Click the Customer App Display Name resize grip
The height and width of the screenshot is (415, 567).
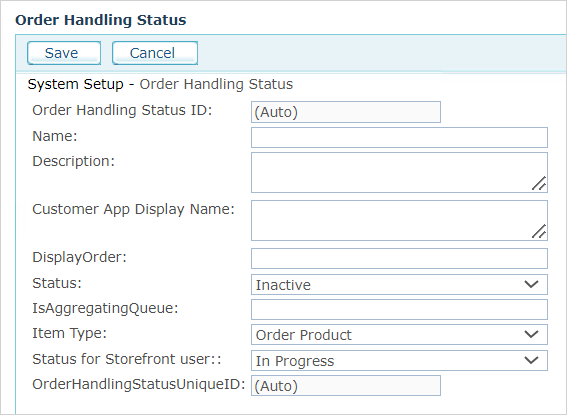pos(539,231)
